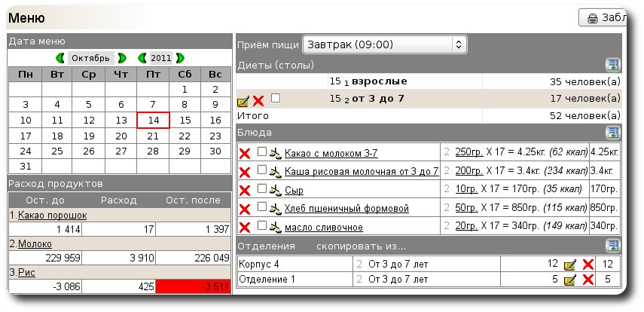
Task: Click the Октябрь month selector
Action: [91, 58]
